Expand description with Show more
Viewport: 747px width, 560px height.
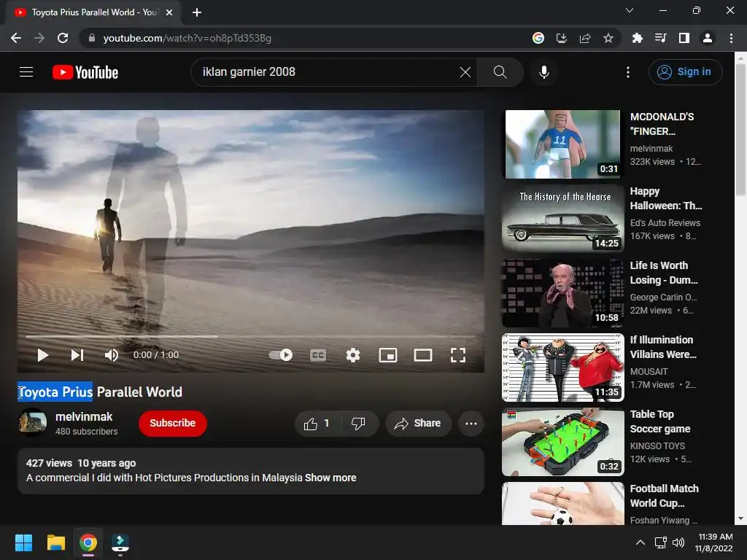point(330,478)
